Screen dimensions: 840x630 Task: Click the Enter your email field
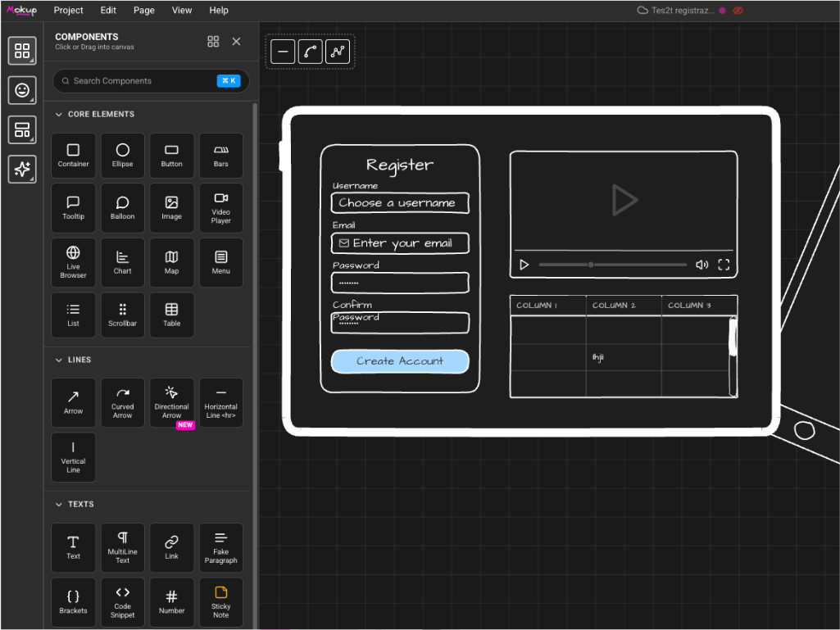[x=400, y=243]
